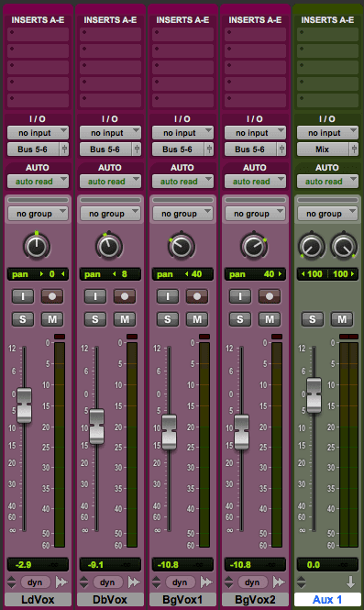Click BgVox1 'dyn' voice button

coord(180,582)
